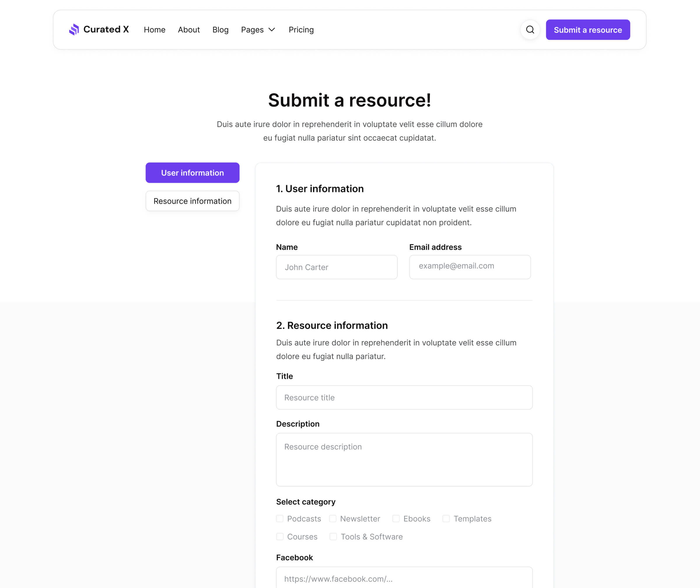Switch to the Resource information step
The height and width of the screenshot is (588, 700).
pos(192,201)
